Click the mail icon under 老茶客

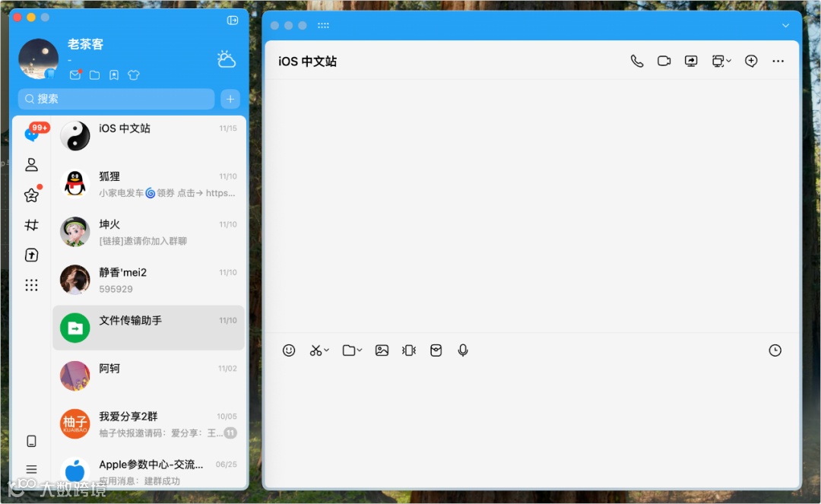coord(75,74)
